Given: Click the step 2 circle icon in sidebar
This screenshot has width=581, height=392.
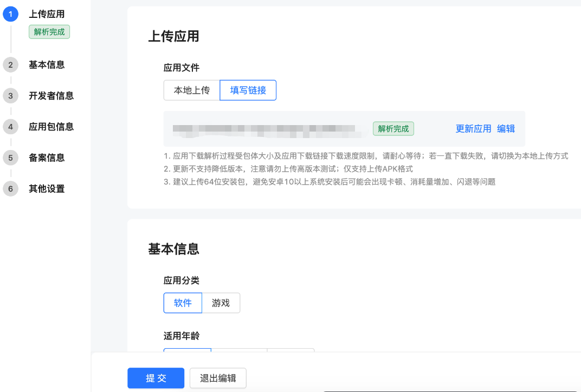Looking at the screenshot, I should (10, 64).
